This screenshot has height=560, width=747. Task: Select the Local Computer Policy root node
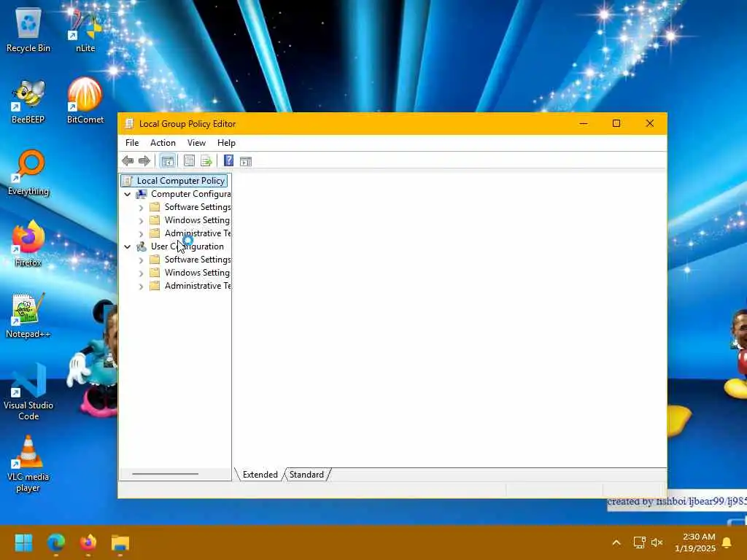[174, 181]
